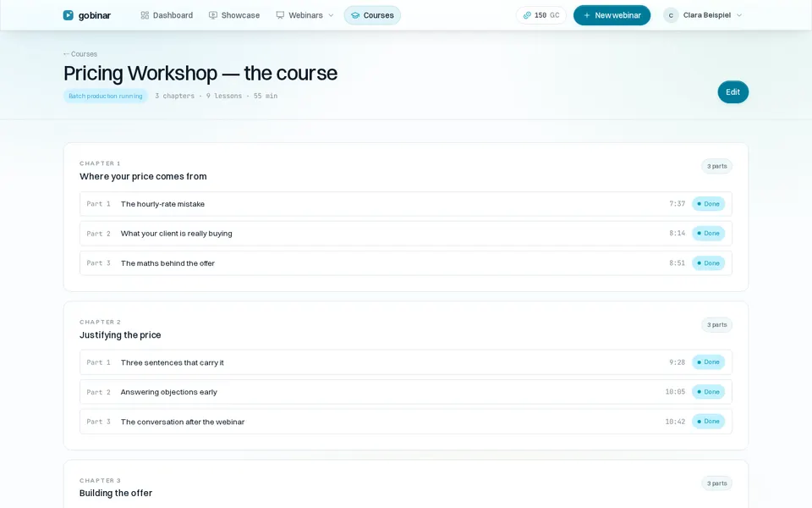Click Chapter 1 '3 parts' badge
Viewport: 812px width, 508px height.
coord(716,167)
